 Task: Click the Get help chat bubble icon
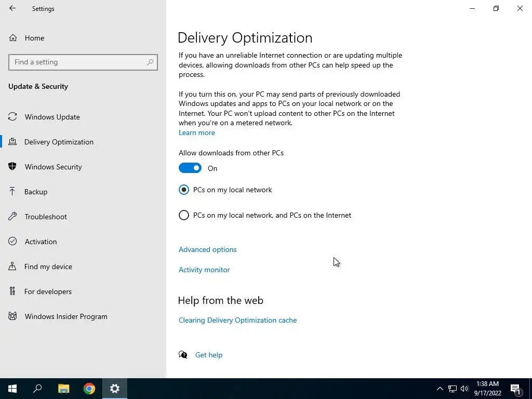(183, 355)
